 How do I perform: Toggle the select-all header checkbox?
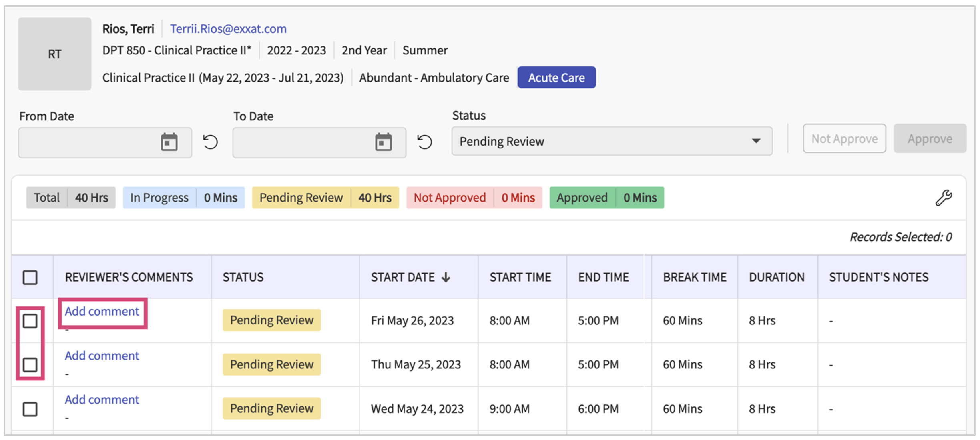pos(30,278)
